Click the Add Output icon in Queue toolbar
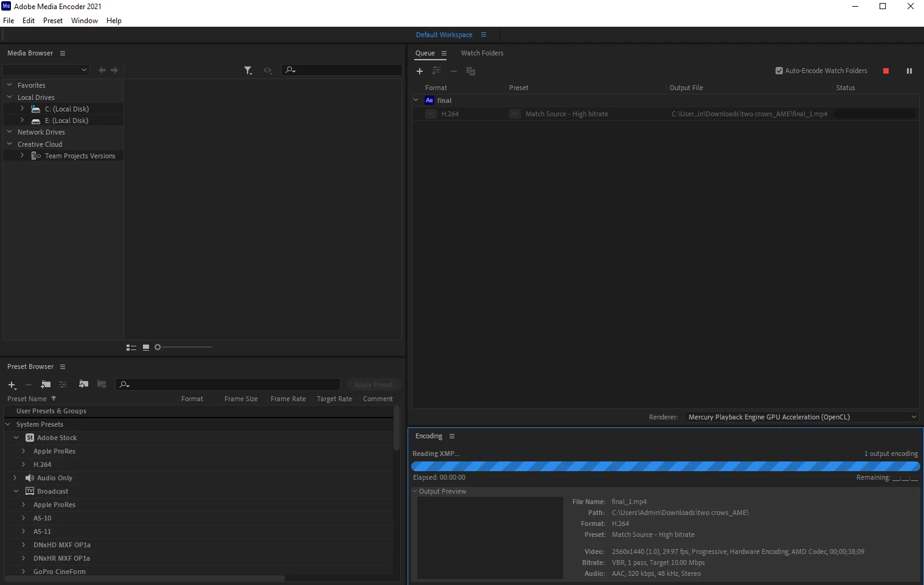Viewport: 924px width, 585px height. tap(436, 71)
